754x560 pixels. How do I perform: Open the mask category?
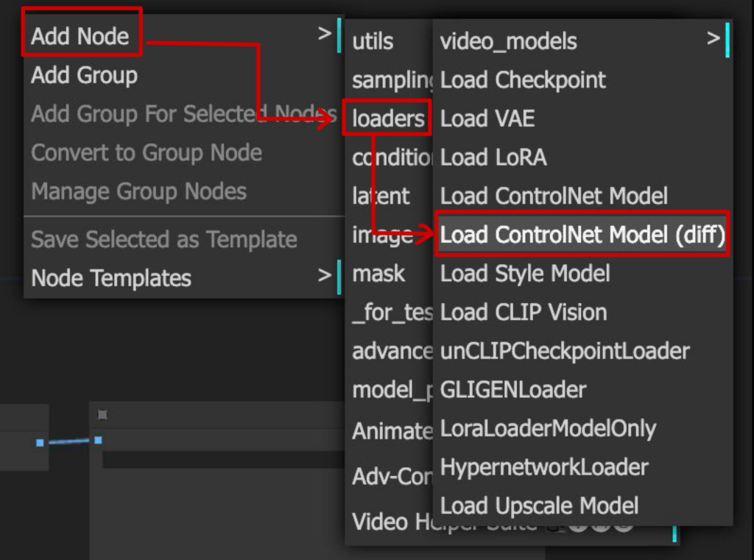[x=378, y=274]
